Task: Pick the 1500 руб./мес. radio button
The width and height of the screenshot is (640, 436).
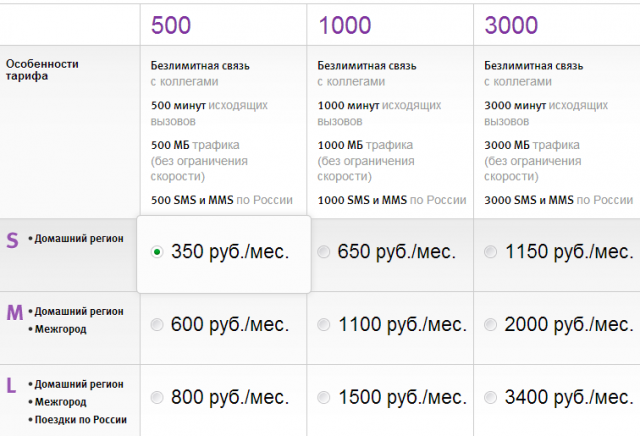Action: coord(323,399)
